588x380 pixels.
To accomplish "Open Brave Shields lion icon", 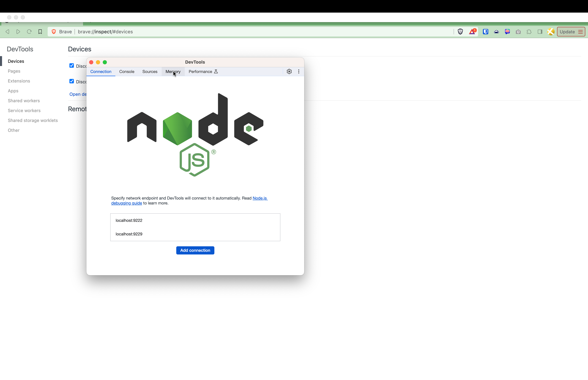I will click(x=460, y=32).
